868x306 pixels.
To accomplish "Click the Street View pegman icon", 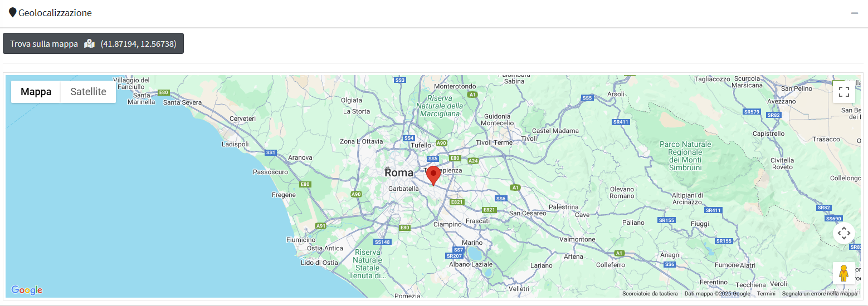I will [843, 273].
